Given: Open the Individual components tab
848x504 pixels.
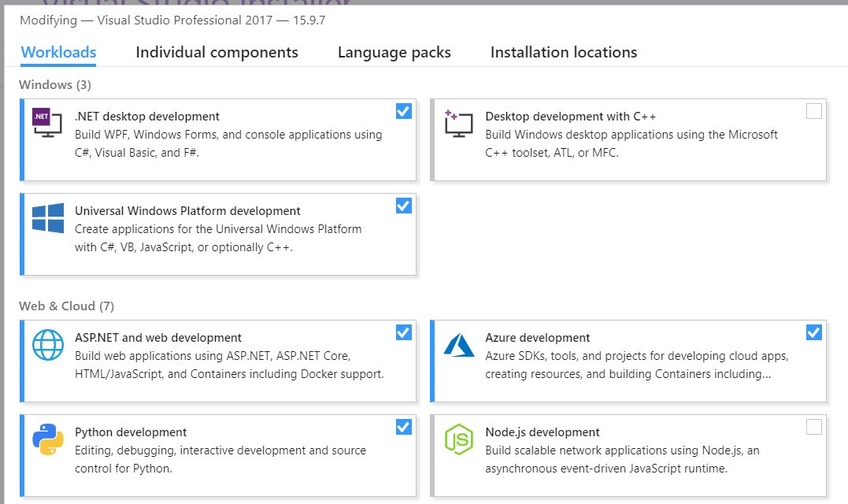Looking at the screenshot, I should 217,53.
